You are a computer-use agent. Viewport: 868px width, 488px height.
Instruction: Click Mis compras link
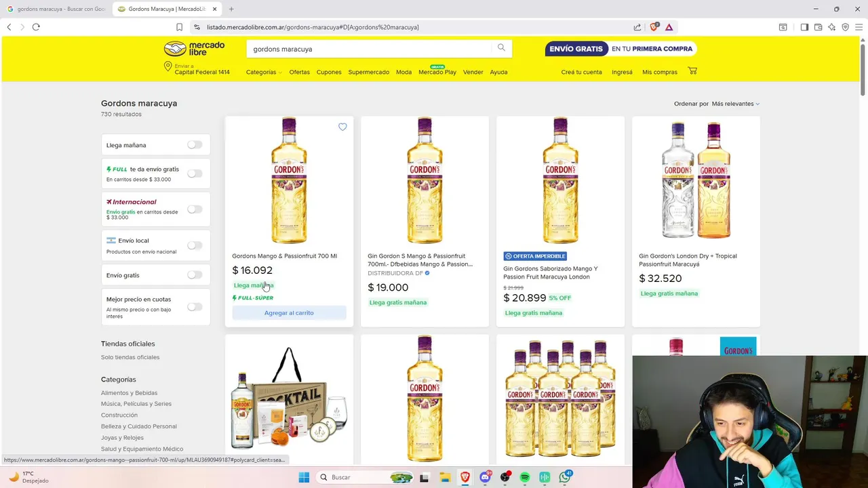pyautogui.click(x=660, y=72)
